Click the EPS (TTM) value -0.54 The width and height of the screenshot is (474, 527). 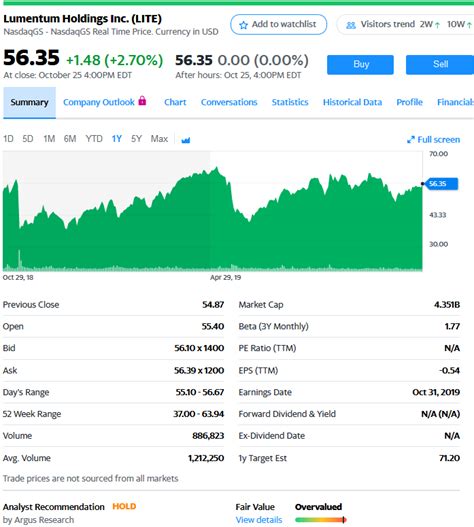[449, 370]
